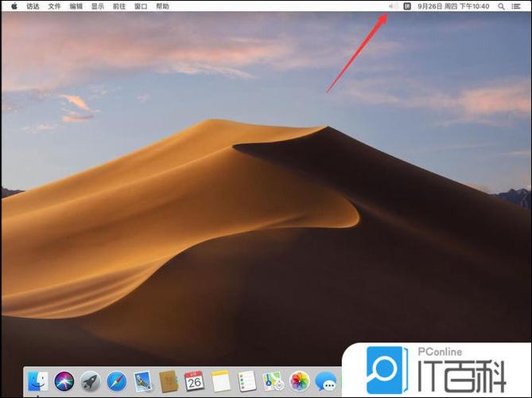
Task: Launch Maps from the Dock
Action: point(273,381)
